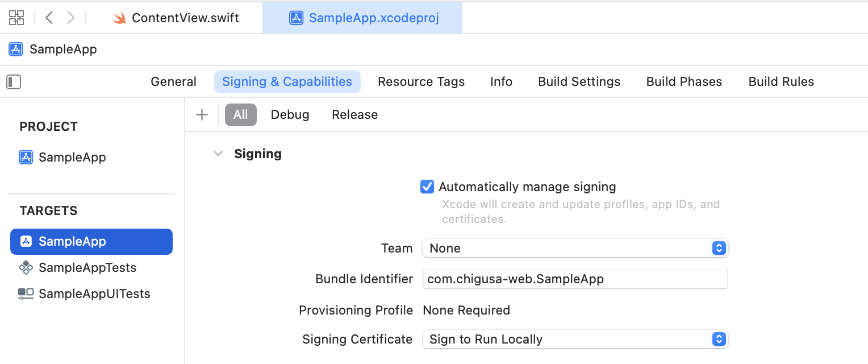Click the TARGETS section header
Screen dimensions: 868x364
pyautogui.click(x=48, y=211)
